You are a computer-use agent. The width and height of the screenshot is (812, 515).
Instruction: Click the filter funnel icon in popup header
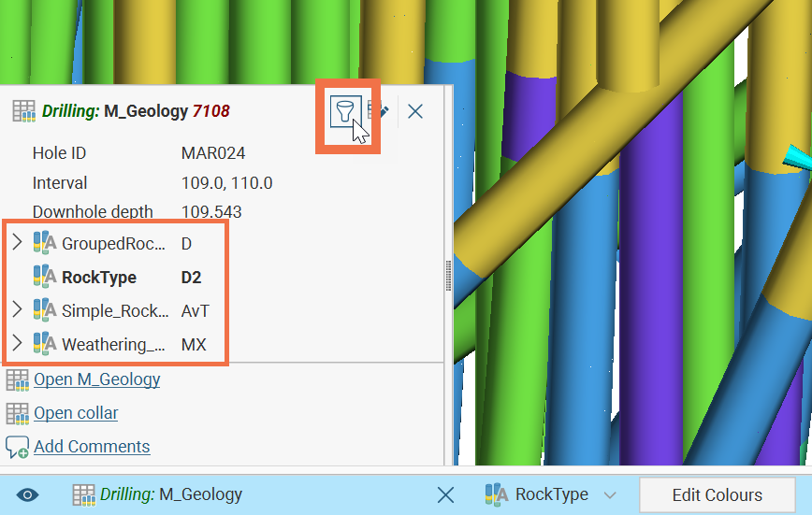click(347, 111)
